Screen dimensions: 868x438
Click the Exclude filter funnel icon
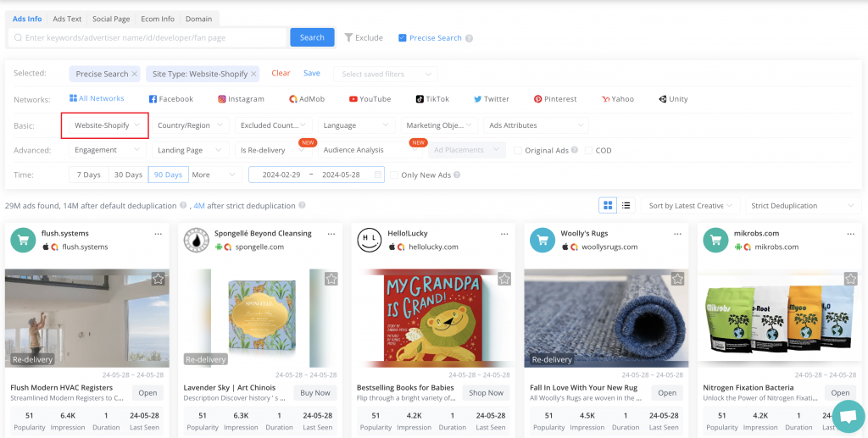348,37
